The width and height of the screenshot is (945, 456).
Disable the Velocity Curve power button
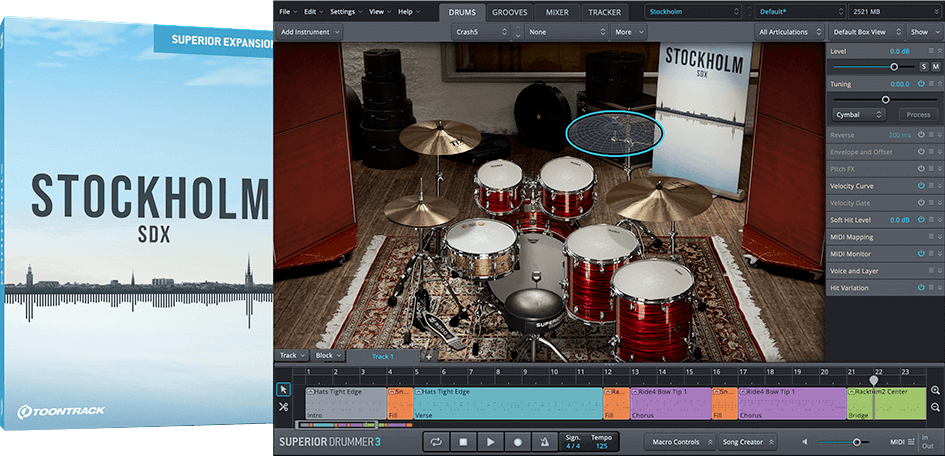coord(921,186)
